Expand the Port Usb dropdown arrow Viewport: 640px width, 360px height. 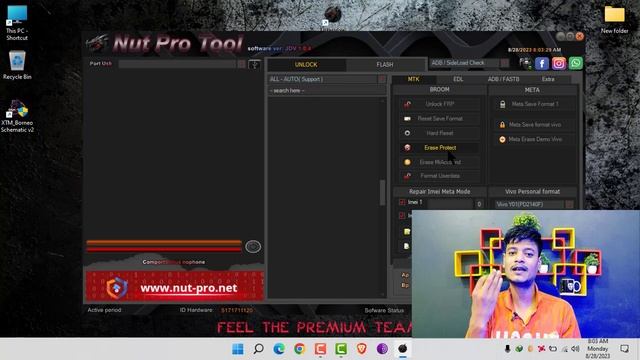coord(242,64)
